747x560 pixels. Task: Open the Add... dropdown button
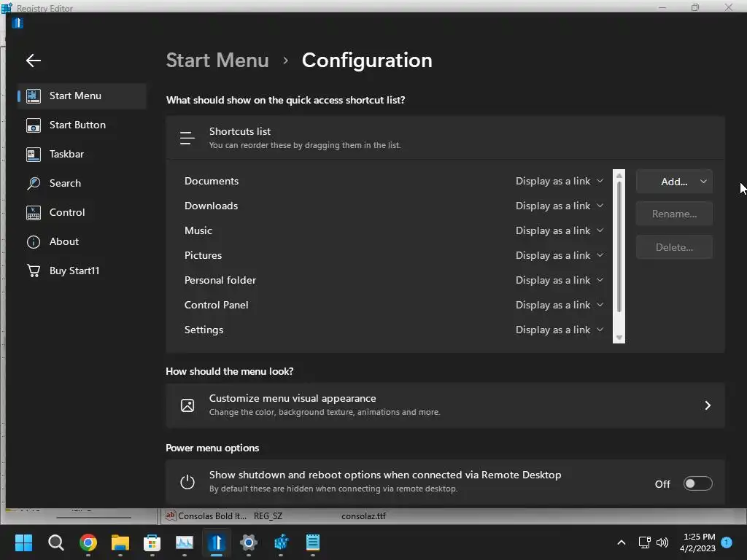point(674,182)
